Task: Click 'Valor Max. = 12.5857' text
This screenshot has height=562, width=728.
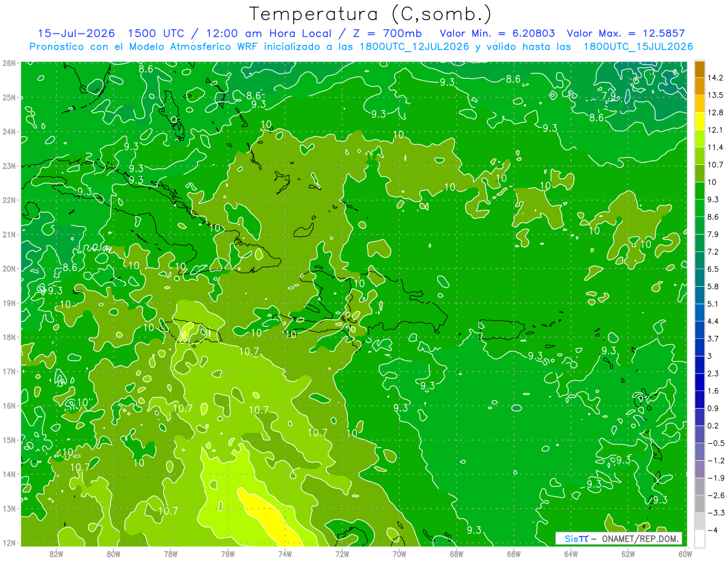Action: (626, 33)
